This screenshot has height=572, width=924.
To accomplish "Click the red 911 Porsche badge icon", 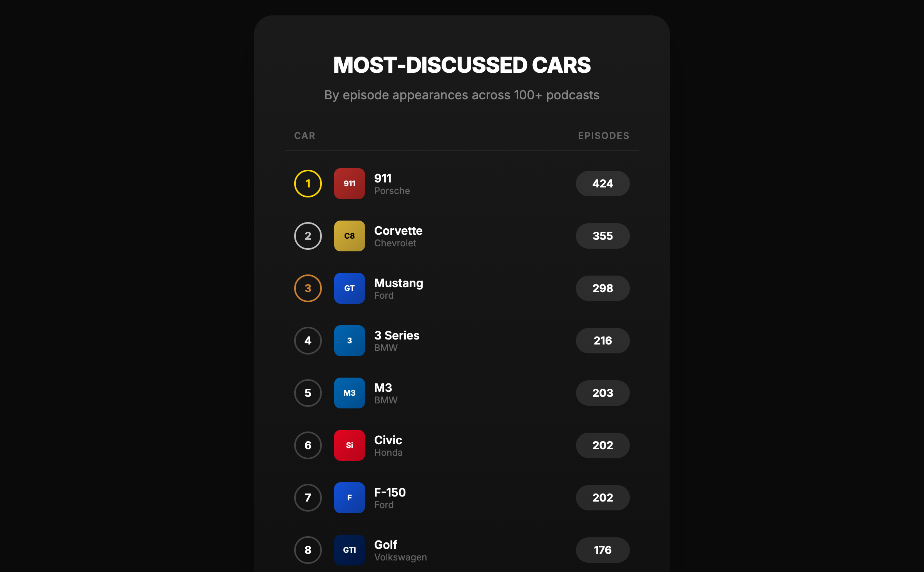I will point(349,184).
